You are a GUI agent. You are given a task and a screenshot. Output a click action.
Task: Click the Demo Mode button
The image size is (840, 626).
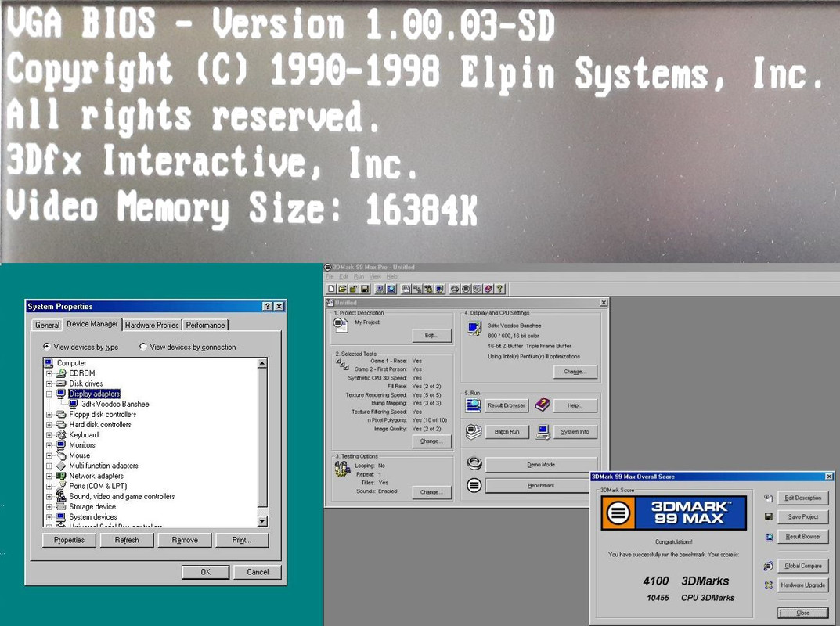(541, 465)
